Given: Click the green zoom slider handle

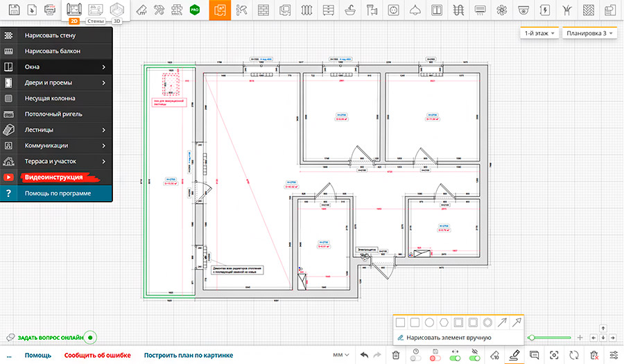Looking at the screenshot, I should pyautogui.click(x=531, y=338).
